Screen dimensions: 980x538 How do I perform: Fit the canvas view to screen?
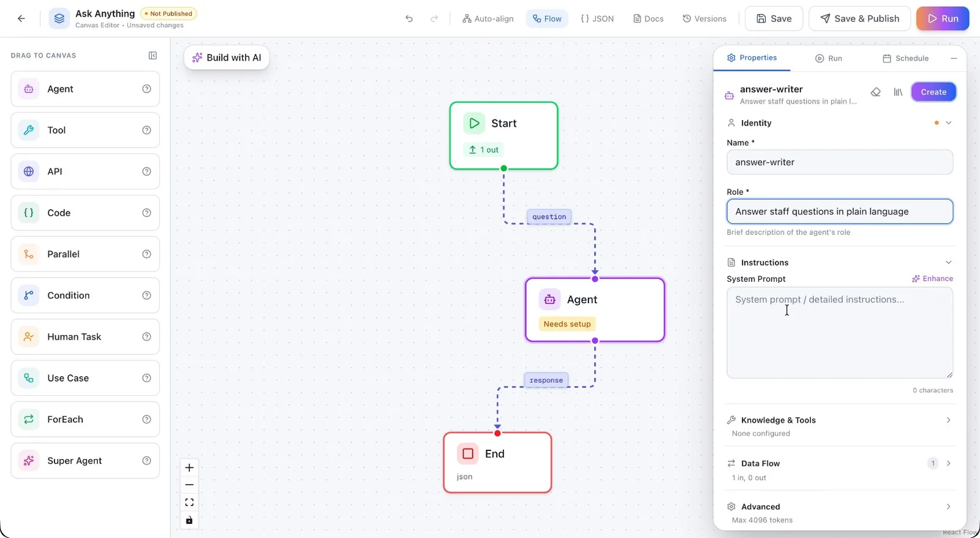click(189, 502)
